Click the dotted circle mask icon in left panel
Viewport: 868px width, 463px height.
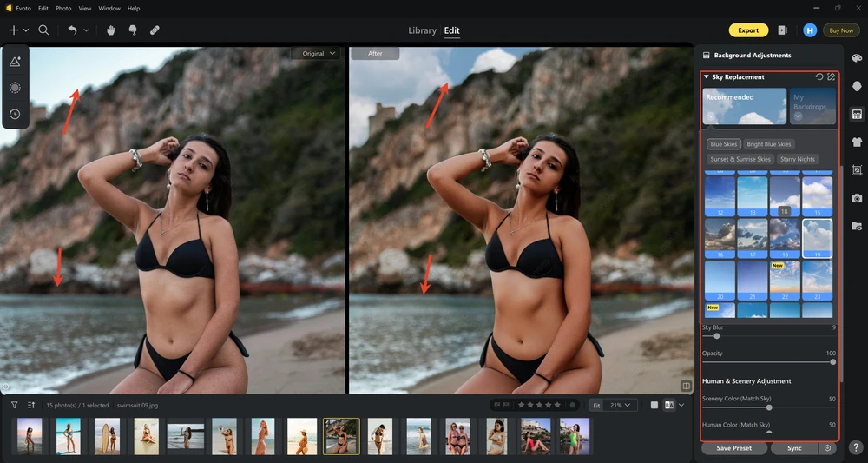pos(15,88)
